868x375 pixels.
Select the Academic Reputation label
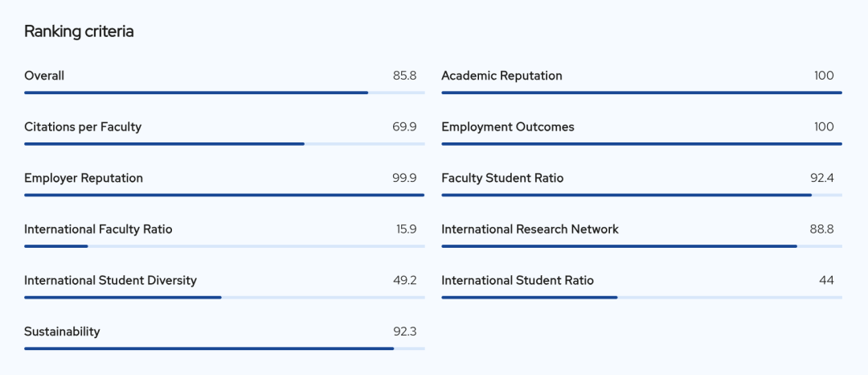502,76
